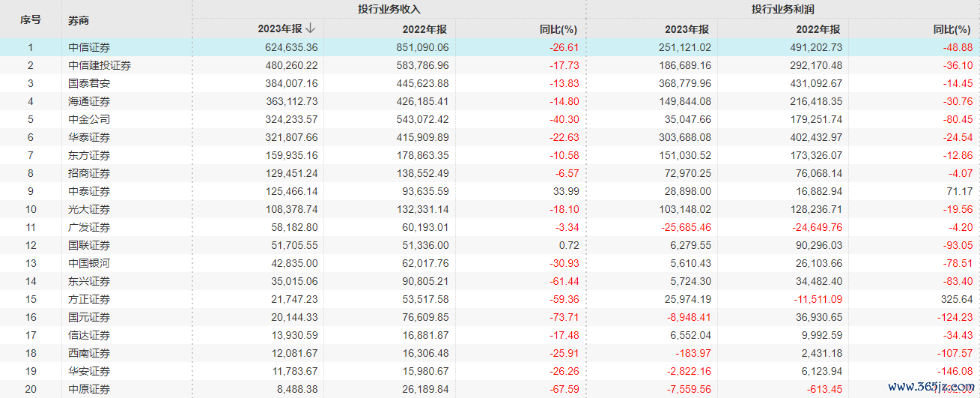Viewport: 980px width, 398px height.
Task: Click the 东兴证券 change value -61.44
Action: pos(564,281)
